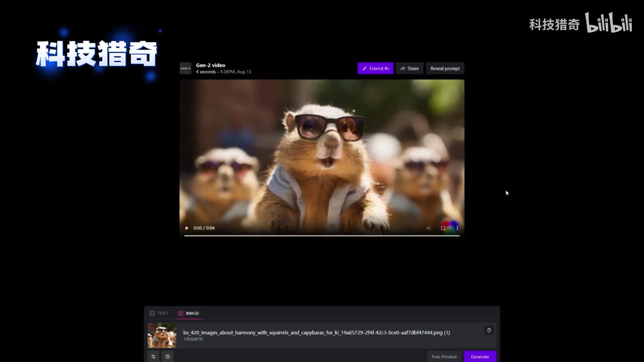
Task: Select the IMAGE tab
Action: tap(189, 313)
